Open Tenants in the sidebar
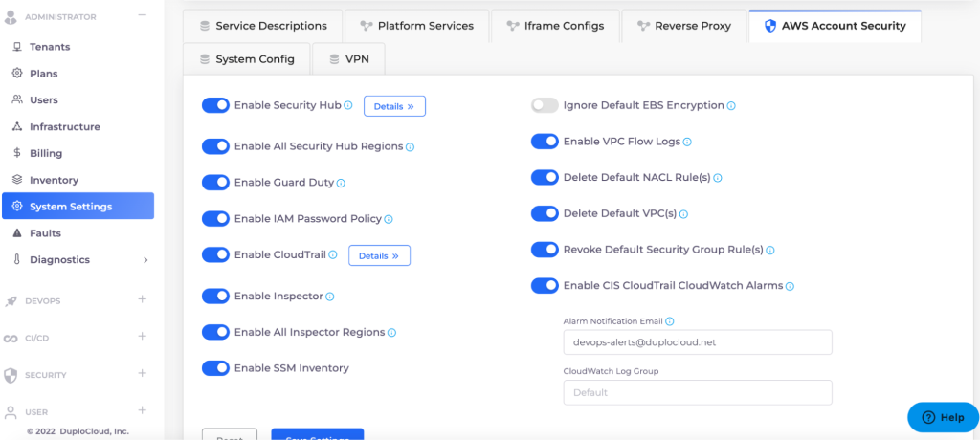The width and height of the screenshot is (980, 440). [50, 47]
